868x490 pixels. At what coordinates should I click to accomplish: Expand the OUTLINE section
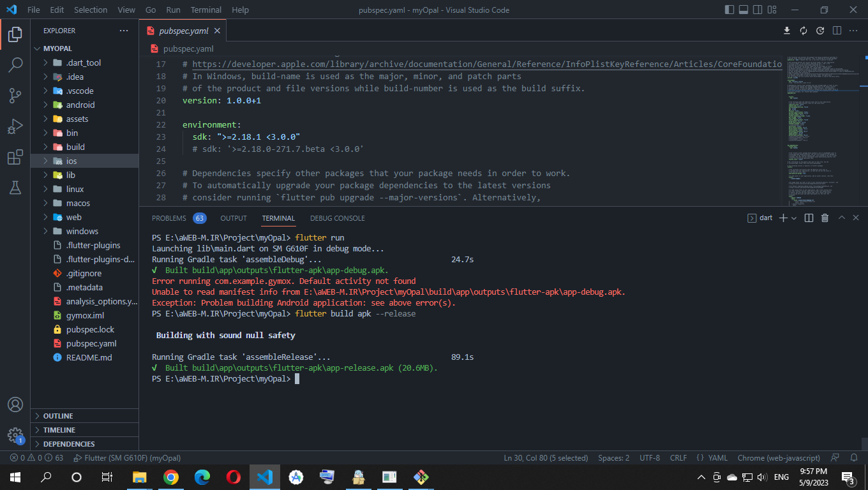[x=57, y=416]
